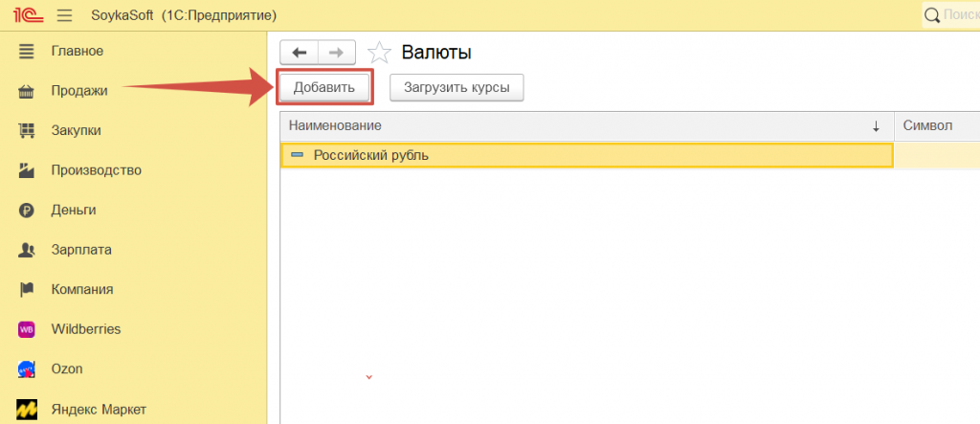Navigate forward with right arrow

pyautogui.click(x=336, y=53)
